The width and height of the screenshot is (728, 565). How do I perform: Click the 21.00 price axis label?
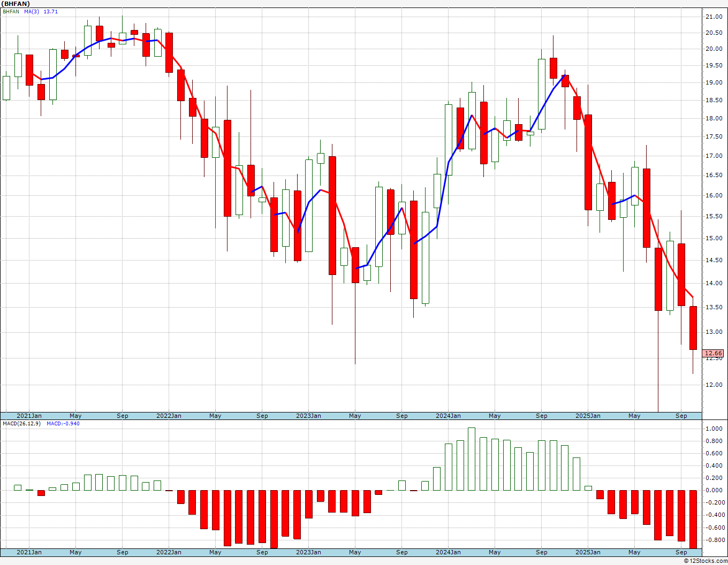(x=714, y=17)
